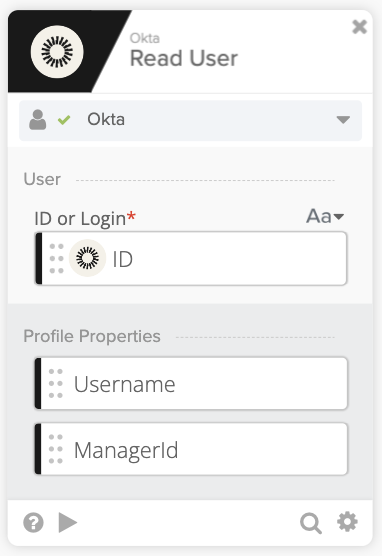The height and width of the screenshot is (556, 382).
Task: Click the magnifier search icon
Action: click(x=311, y=523)
